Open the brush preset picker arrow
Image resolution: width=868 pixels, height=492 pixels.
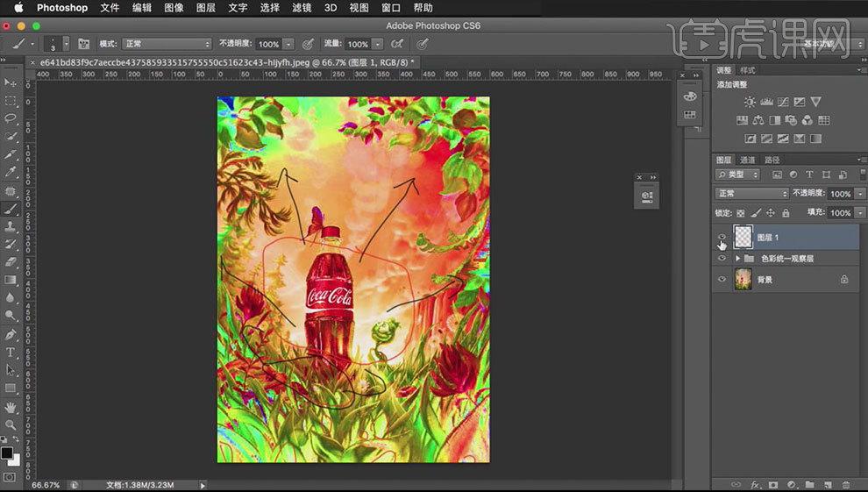(x=66, y=44)
